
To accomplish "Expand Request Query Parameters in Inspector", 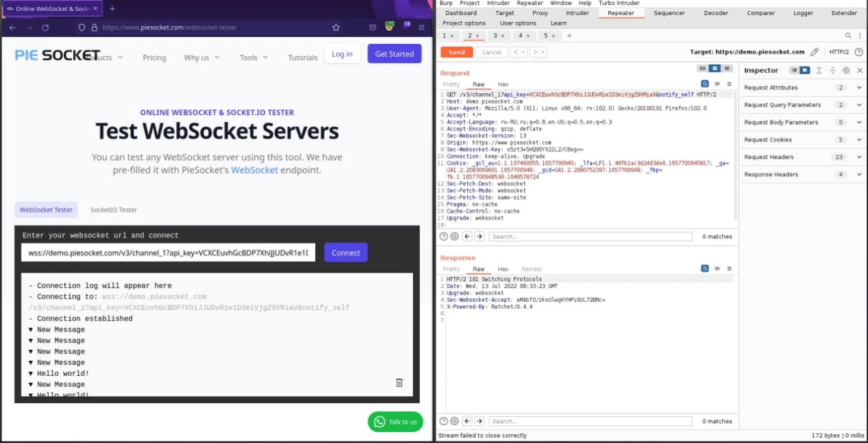I will 859,105.
